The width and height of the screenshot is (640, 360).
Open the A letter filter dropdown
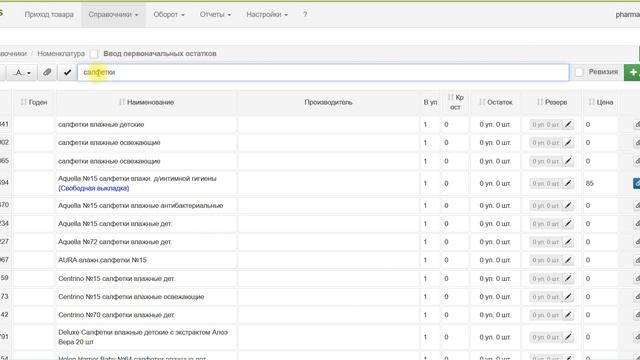pos(22,72)
